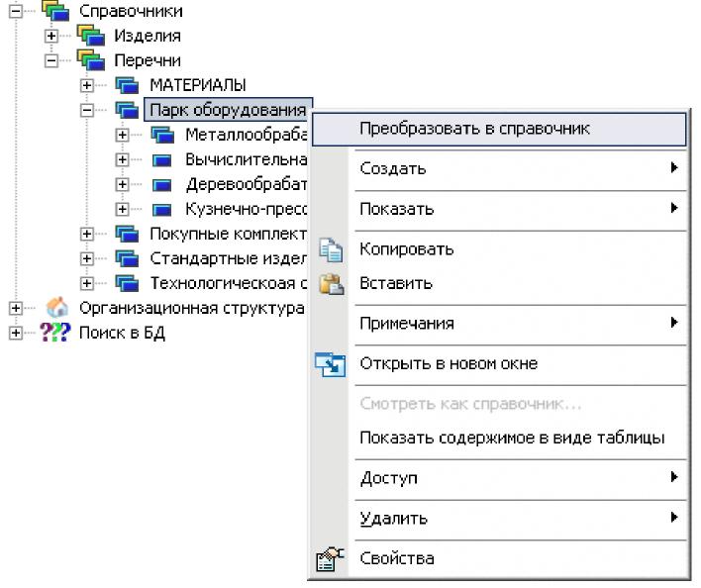Click the МАТЕРИАЛЫ folder icon
Screen dimensions: 701x588
127,85
